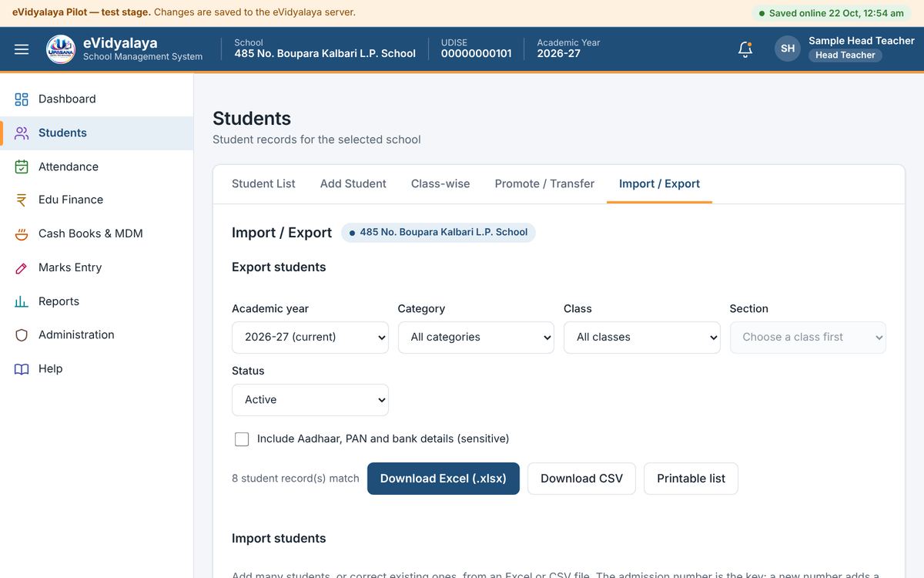The width and height of the screenshot is (924, 578).
Task: Open the Printable list
Action: click(x=691, y=479)
